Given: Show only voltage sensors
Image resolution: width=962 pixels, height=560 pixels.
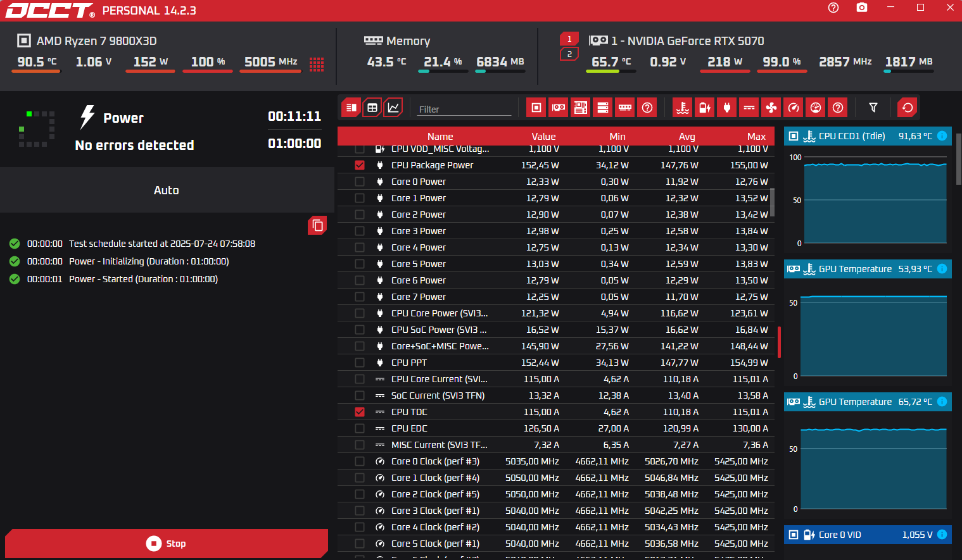Looking at the screenshot, I should pyautogui.click(x=705, y=108).
